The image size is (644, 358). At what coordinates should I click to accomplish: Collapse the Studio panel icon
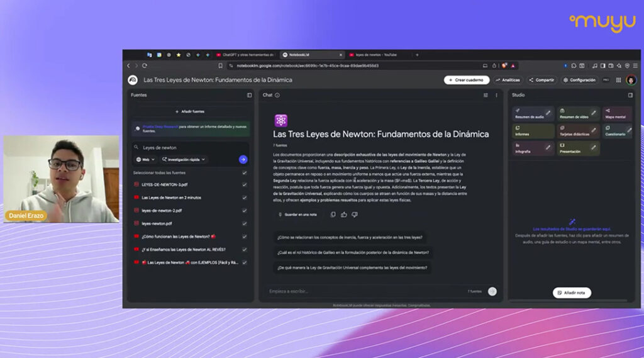[630, 95]
